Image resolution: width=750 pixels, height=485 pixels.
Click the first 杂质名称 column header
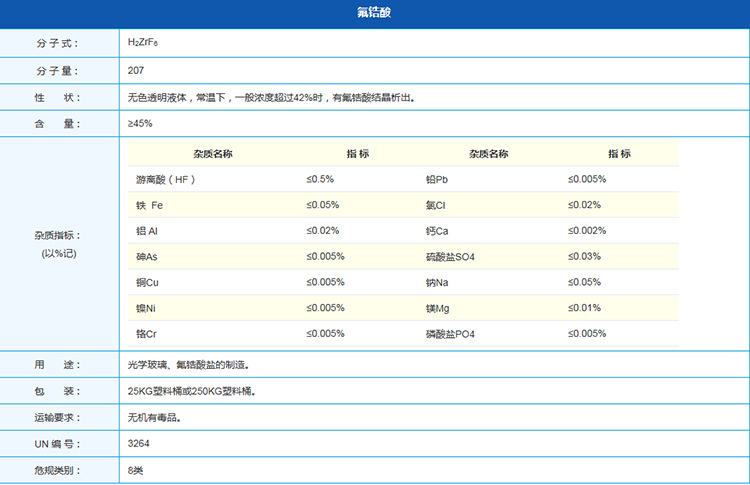213,154
